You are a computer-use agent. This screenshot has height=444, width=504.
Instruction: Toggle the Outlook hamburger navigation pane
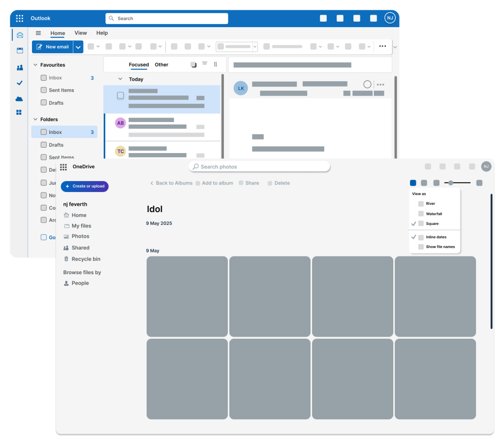(x=38, y=33)
